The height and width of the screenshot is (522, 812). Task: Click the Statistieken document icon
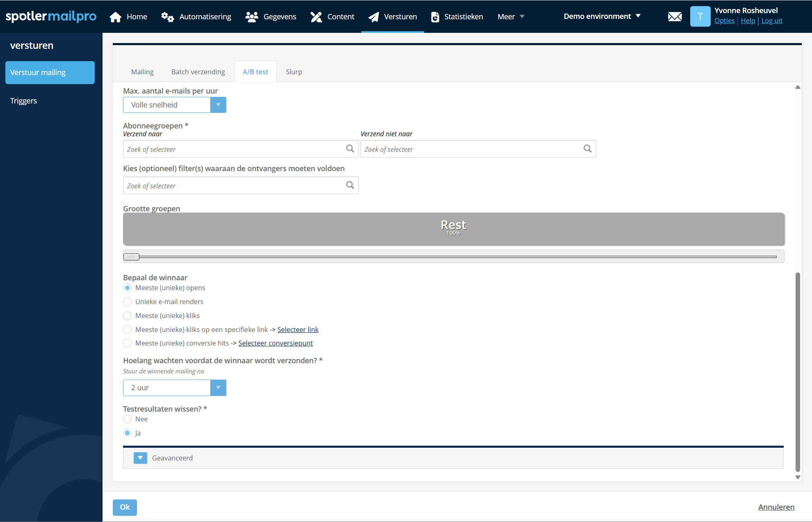tap(435, 17)
